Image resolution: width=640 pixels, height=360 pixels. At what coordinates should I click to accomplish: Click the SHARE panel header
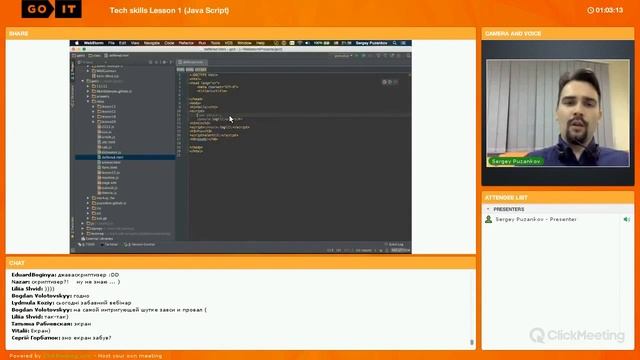pyautogui.click(x=241, y=33)
